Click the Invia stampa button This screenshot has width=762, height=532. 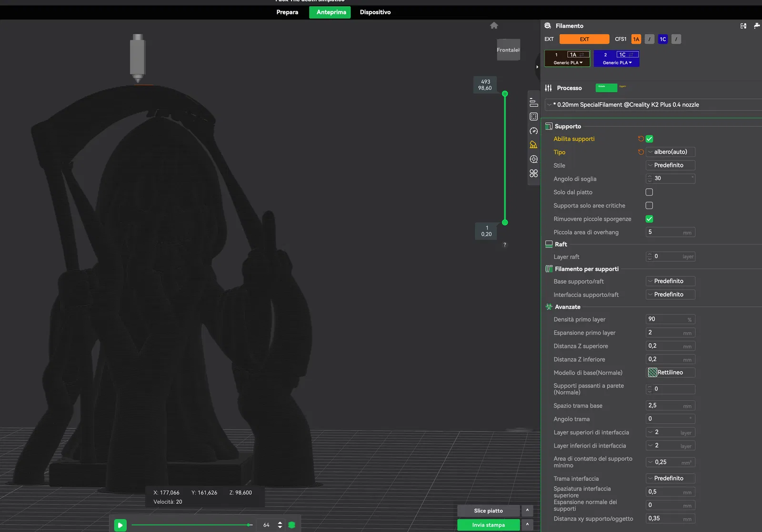click(488, 525)
